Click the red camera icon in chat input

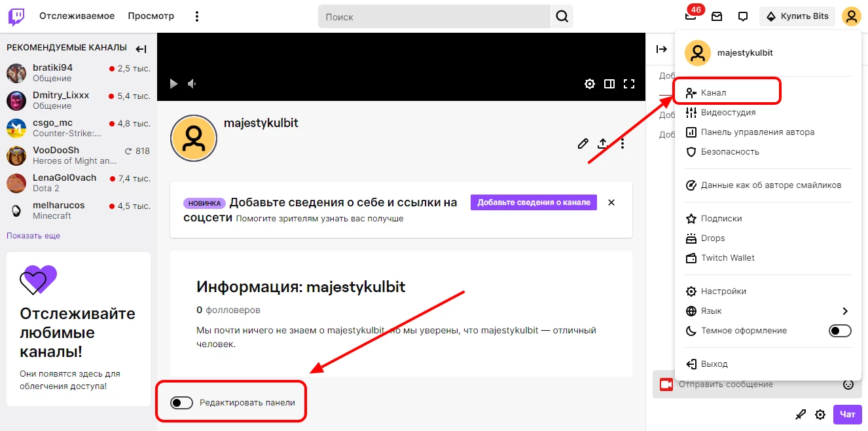tap(666, 384)
